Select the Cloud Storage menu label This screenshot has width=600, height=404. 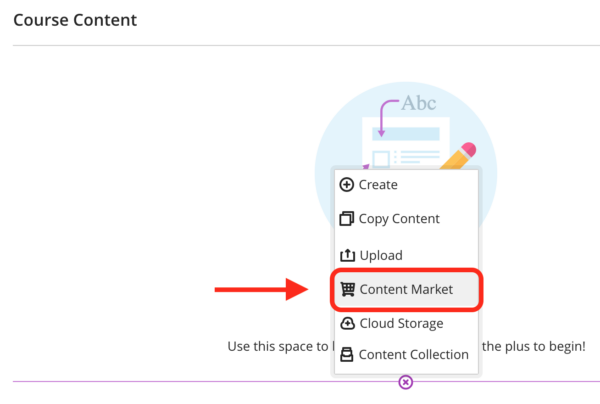coord(401,324)
